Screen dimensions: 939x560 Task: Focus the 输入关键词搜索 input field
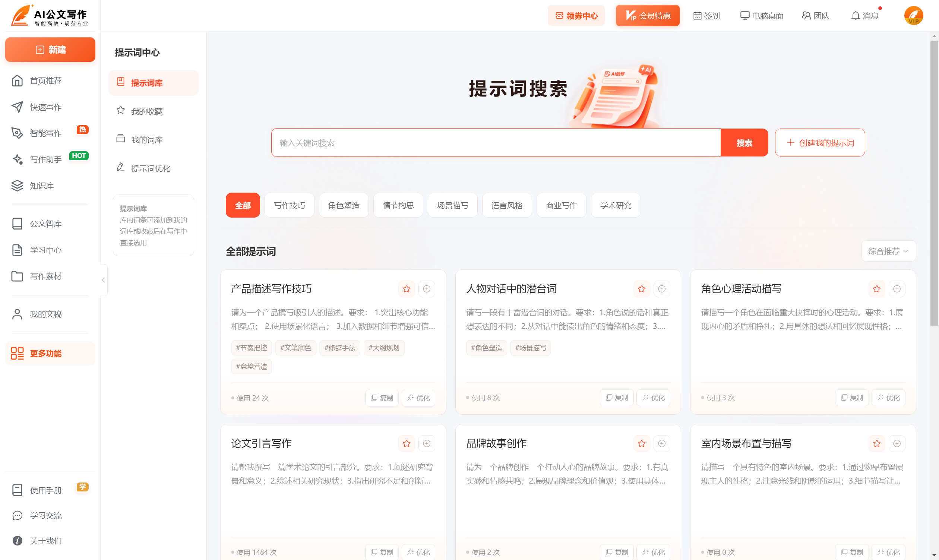point(496,143)
